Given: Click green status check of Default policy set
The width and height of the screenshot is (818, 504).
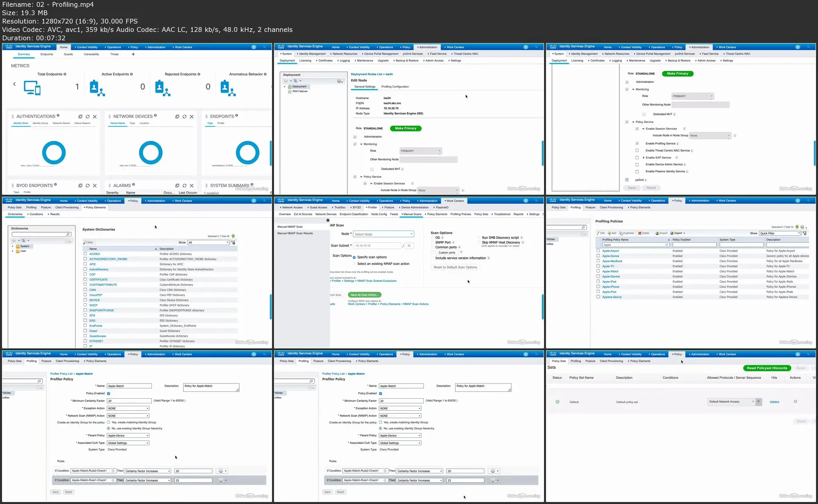Looking at the screenshot, I should pos(558,402).
